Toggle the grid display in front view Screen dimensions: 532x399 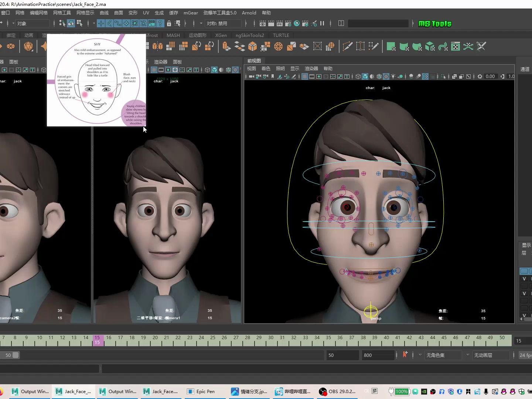tap(305, 76)
